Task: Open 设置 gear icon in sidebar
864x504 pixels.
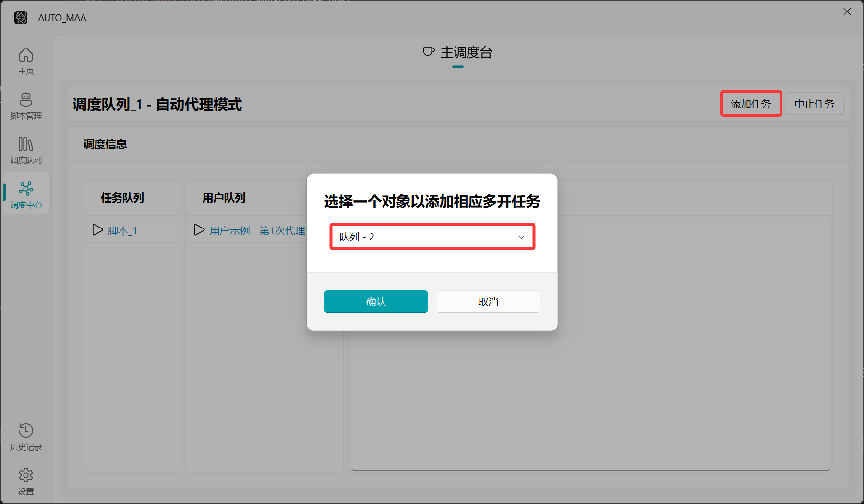Action: [26, 475]
